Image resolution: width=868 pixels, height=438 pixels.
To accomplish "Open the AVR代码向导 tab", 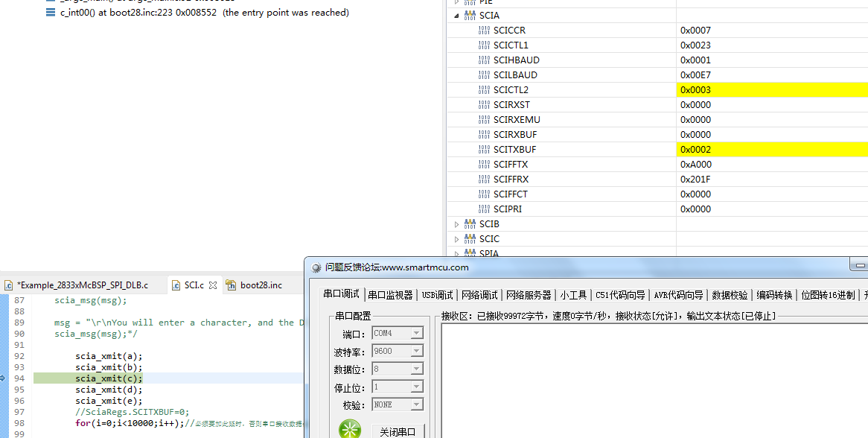I will [678, 295].
